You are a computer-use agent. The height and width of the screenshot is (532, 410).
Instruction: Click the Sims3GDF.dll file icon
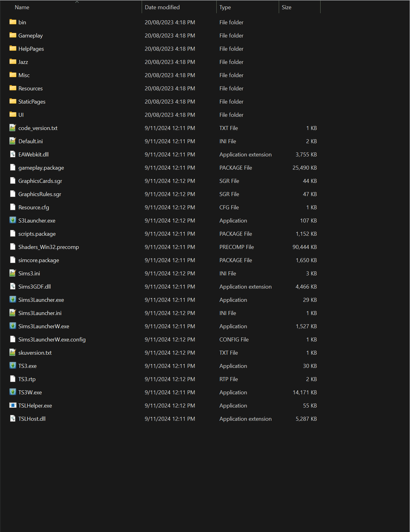[x=13, y=286]
